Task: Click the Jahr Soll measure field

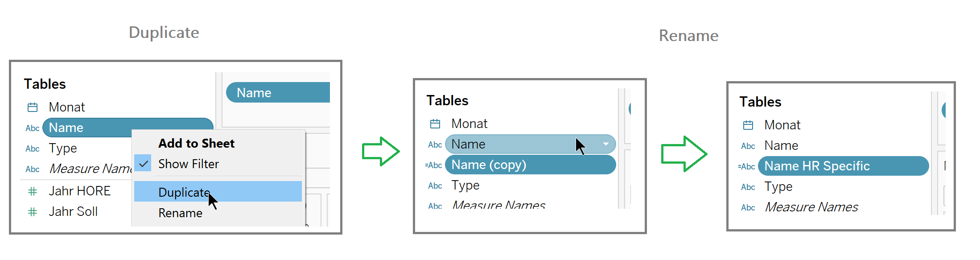Action: click(x=73, y=212)
